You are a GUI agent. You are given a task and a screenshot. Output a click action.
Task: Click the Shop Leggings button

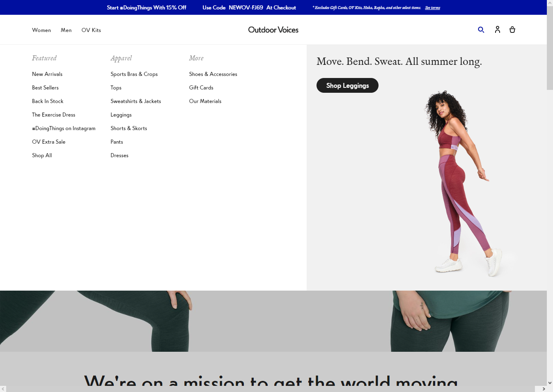(347, 85)
